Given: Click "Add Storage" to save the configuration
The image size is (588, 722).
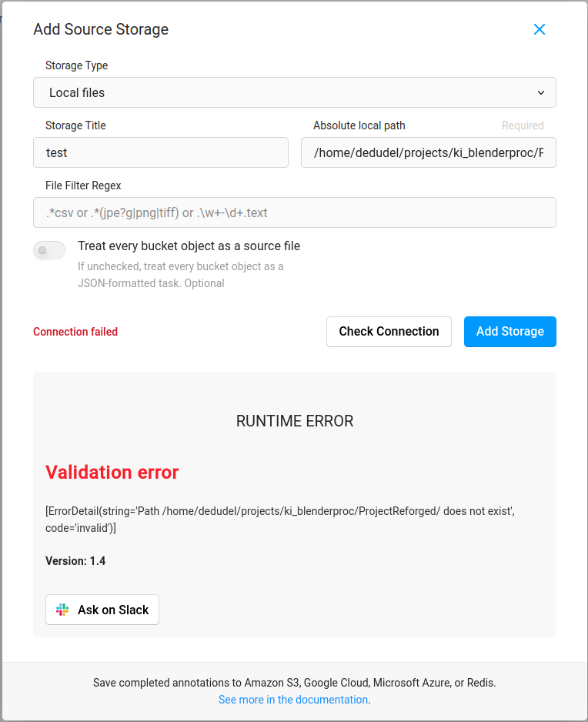Looking at the screenshot, I should 509,332.
